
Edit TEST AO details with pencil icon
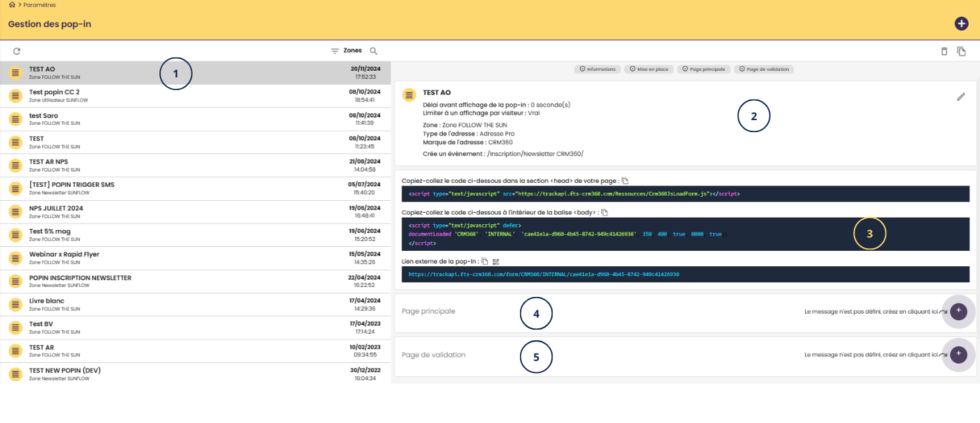(x=961, y=97)
